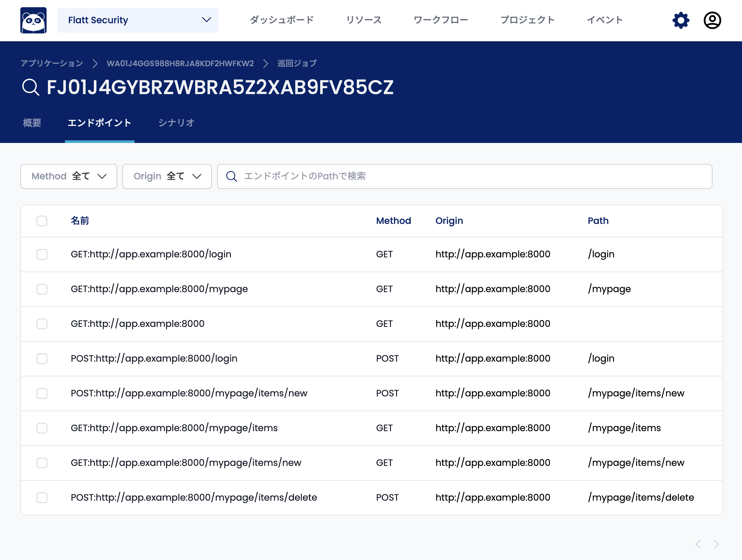Open the user account profile icon
This screenshot has width=742, height=560.
[712, 20]
